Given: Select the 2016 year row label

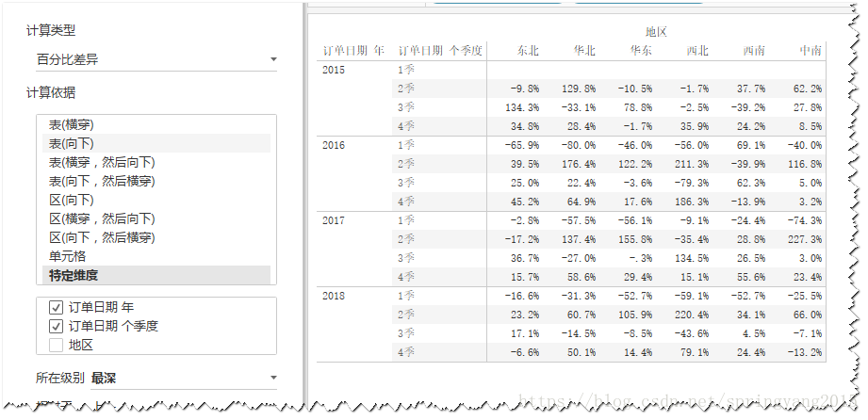Looking at the screenshot, I should click(x=334, y=145).
